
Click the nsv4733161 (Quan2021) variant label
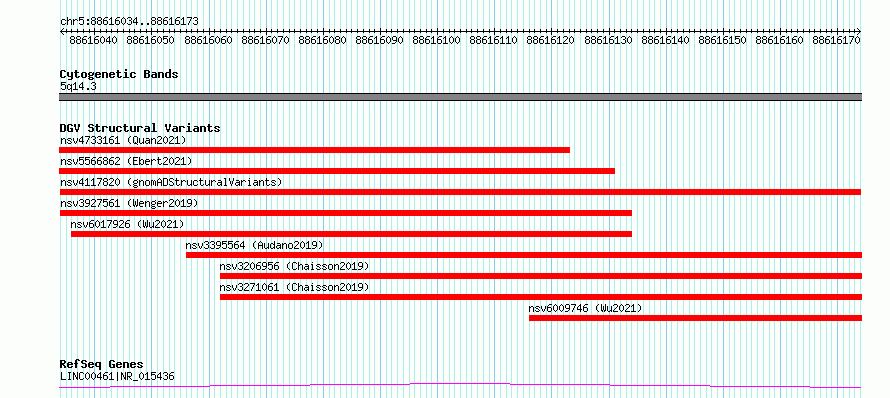coord(123,140)
